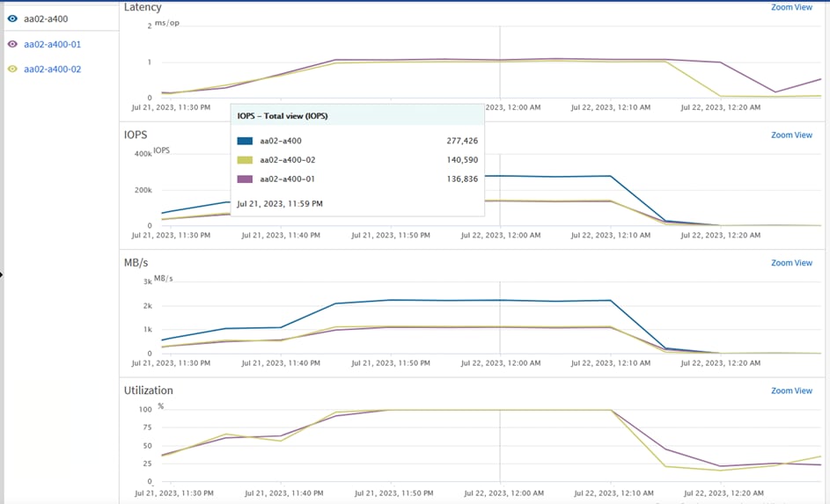Viewport: 830px width, 504px height.
Task: Click aa02-a400-01 name in tooltip
Action: [287, 179]
